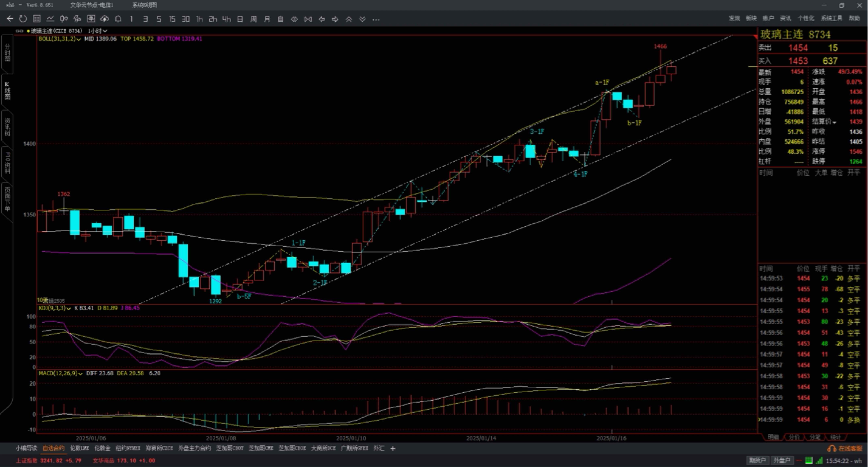The height and width of the screenshot is (467, 868).
Task: Click the back arrow icon
Action: (x=10, y=19)
